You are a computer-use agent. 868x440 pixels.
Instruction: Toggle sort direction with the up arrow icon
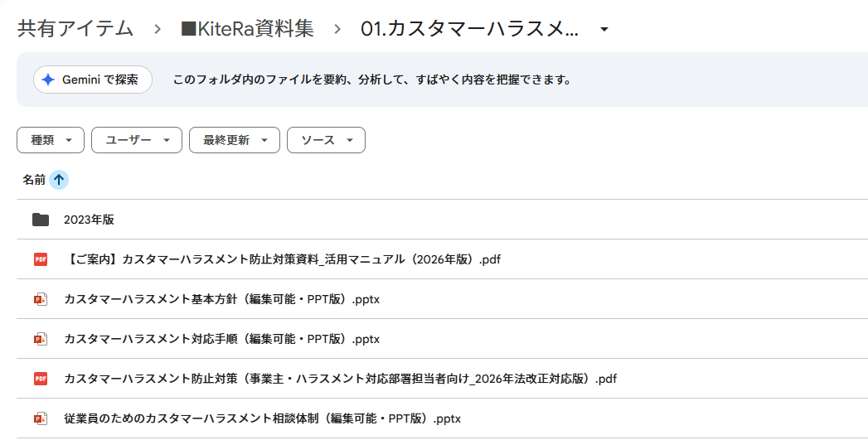pyautogui.click(x=59, y=180)
